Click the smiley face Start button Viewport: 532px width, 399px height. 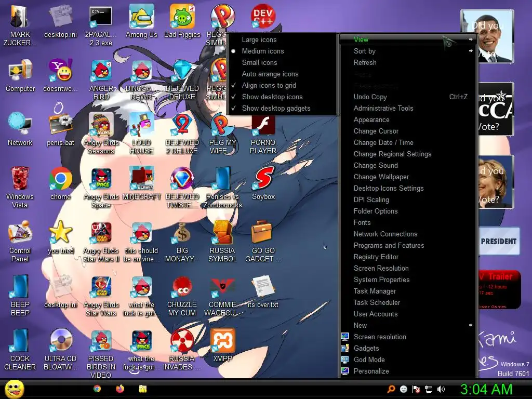point(14,389)
